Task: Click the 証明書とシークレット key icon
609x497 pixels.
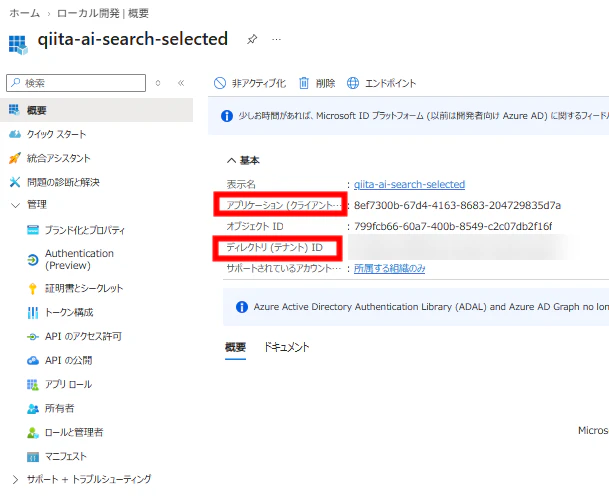Action: 33,288
